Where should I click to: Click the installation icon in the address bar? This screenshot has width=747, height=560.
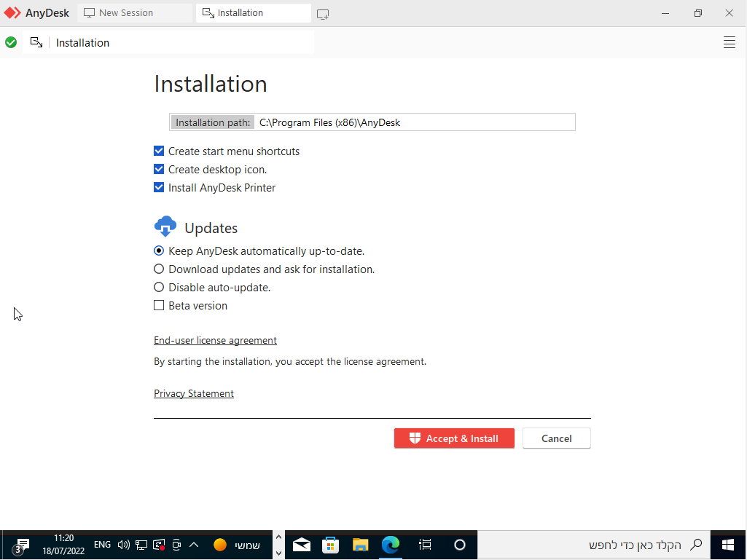coord(36,42)
